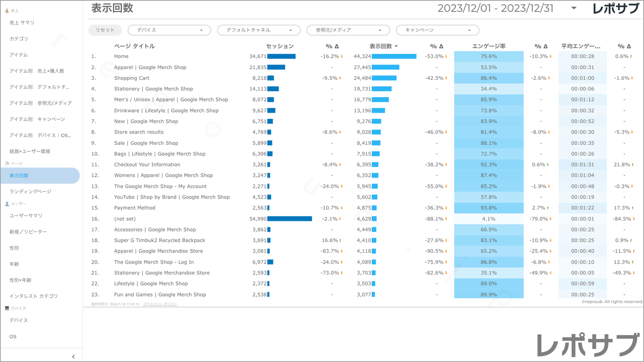Open ランディングページ in the sidebar
The image size is (644, 362).
[30, 191]
